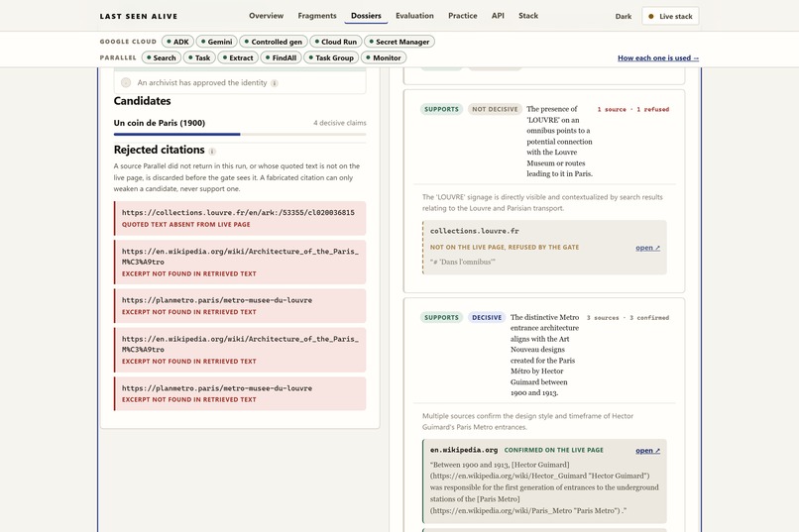Click the NOT DECISIVE badge

pos(495,109)
